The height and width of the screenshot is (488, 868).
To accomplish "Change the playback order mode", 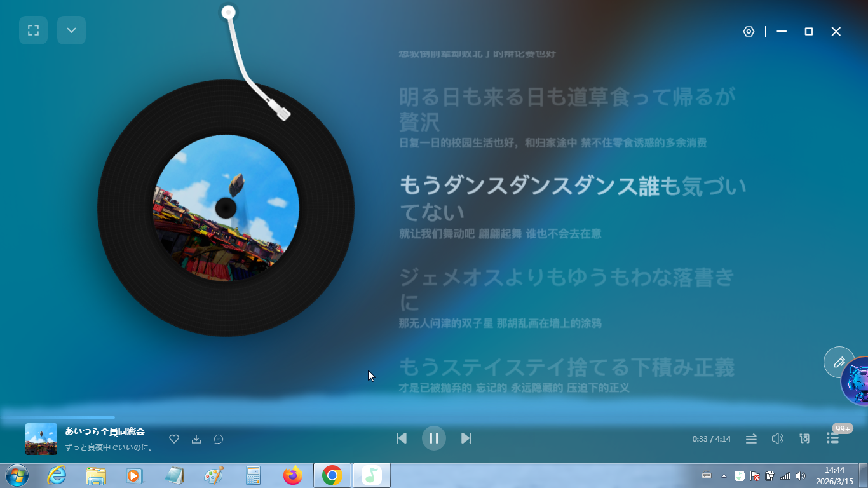I will click(751, 438).
